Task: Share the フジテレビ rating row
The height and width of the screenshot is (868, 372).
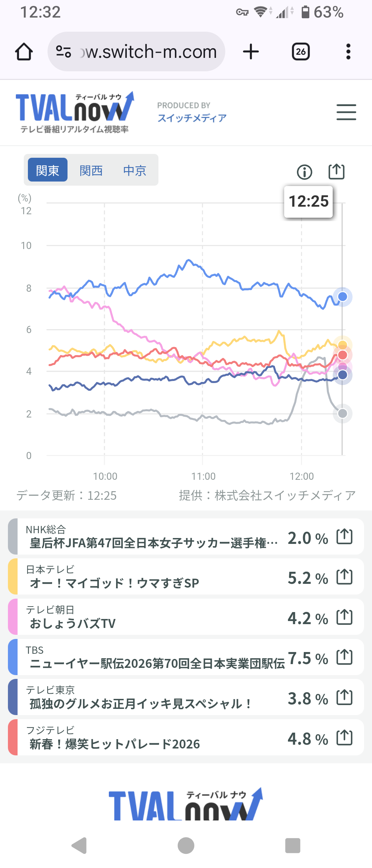Action: [344, 738]
